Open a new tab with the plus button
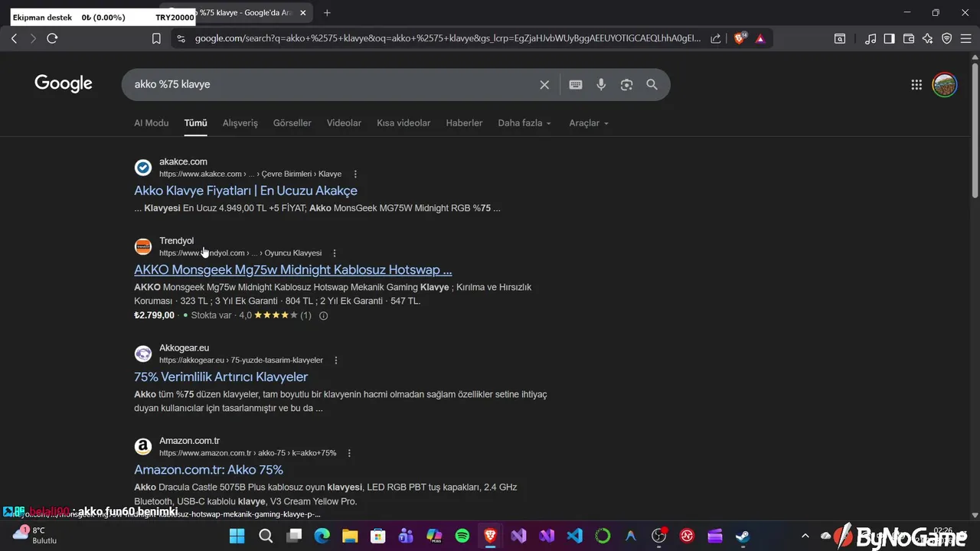This screenshot has height=551, width=980. coord(327,12)
